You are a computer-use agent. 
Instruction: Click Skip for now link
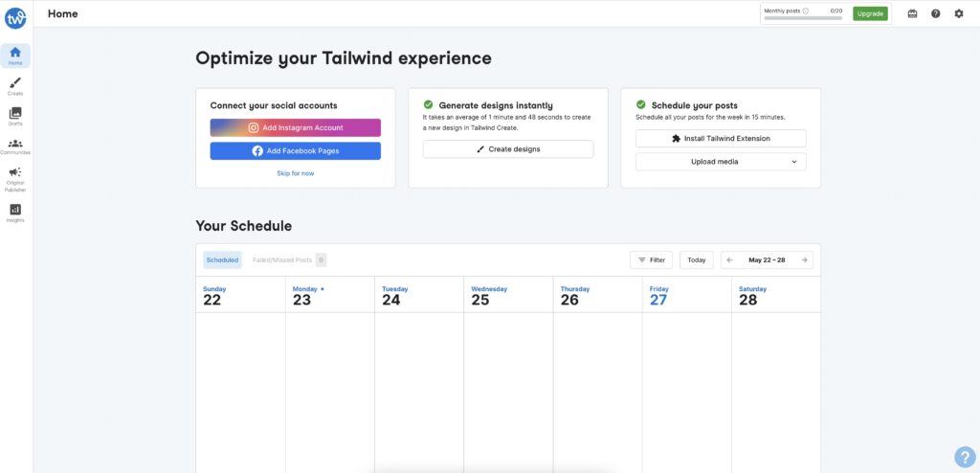295,173
